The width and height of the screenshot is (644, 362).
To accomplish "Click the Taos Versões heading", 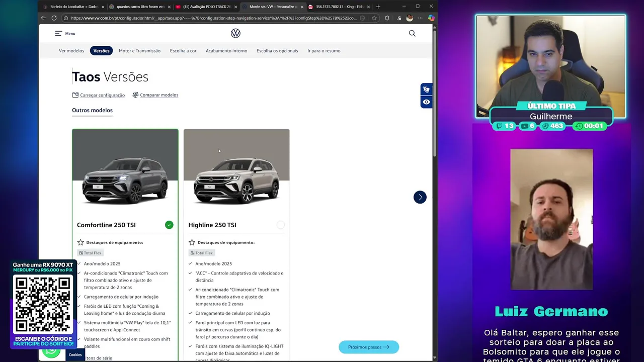I will click(x=110, y=77).
